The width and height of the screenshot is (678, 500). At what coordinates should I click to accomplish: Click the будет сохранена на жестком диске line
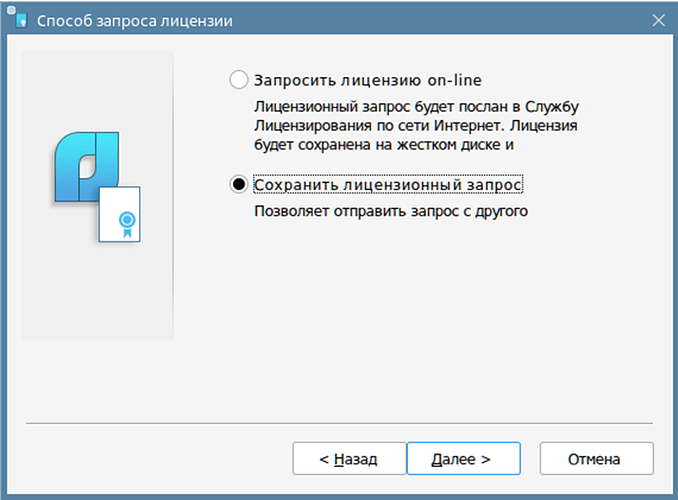[x=384, y=145]
